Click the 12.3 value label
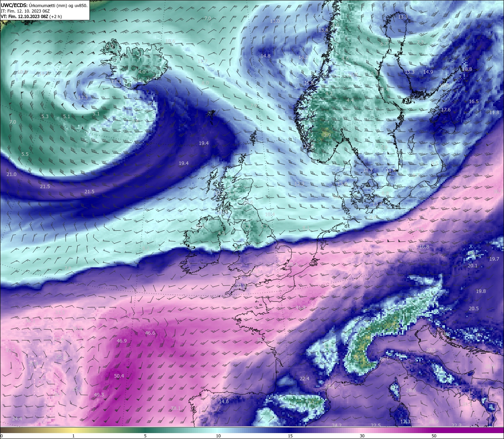 405,422
